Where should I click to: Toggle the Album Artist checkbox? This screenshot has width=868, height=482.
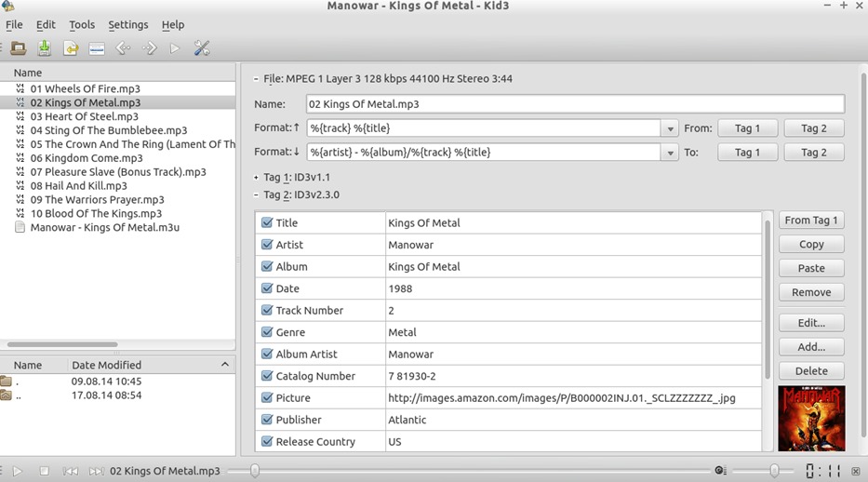[267, 354]
